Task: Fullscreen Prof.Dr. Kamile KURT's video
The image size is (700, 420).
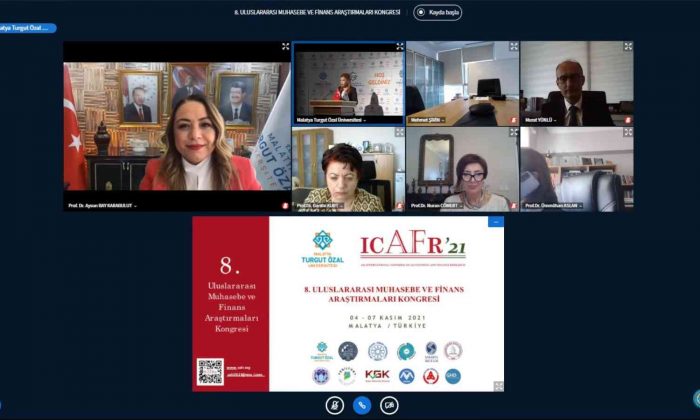Action: 400,133
